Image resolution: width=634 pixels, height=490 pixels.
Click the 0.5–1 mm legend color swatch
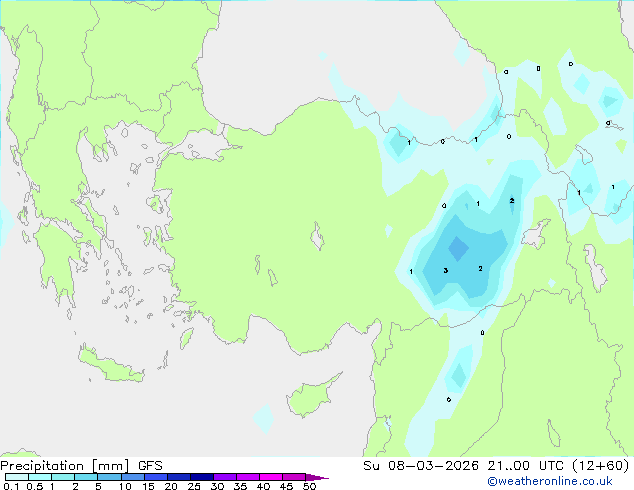(x=40, y=477)
